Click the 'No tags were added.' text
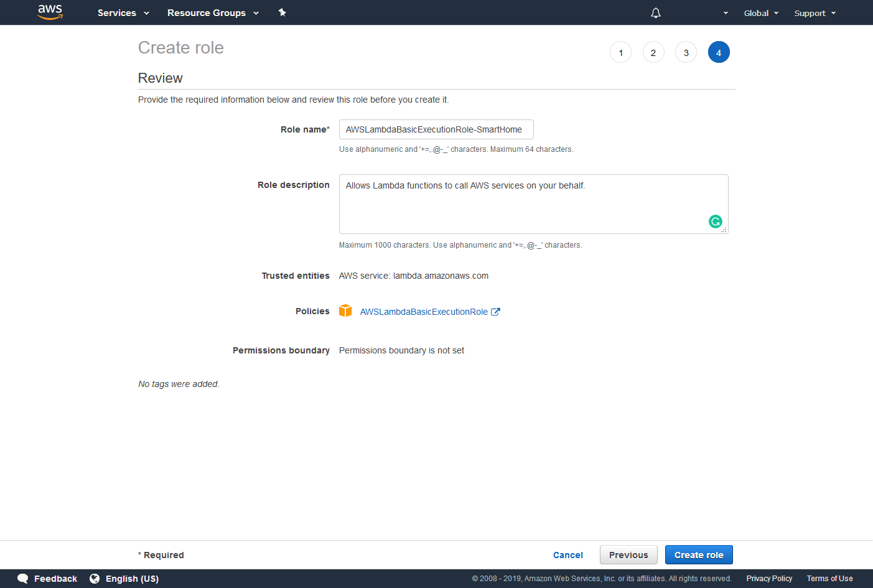873x588 pixels. [179, 384]
